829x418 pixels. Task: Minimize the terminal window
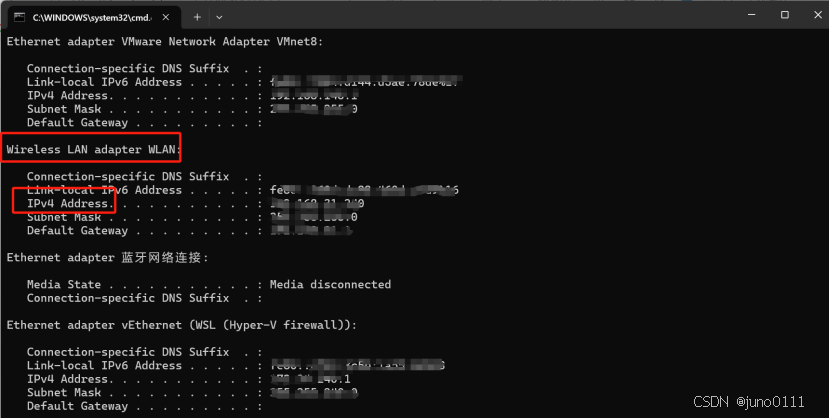pyautogui.click(x=751, y=15)
